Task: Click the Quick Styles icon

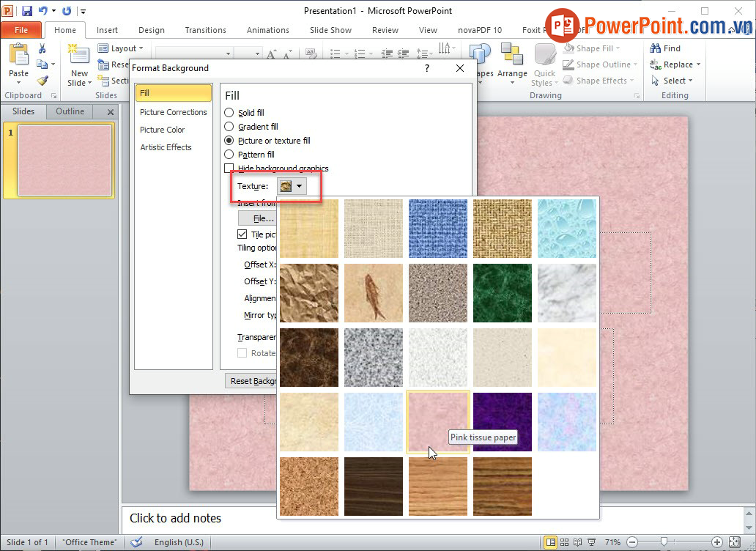Action: (544, 56)
